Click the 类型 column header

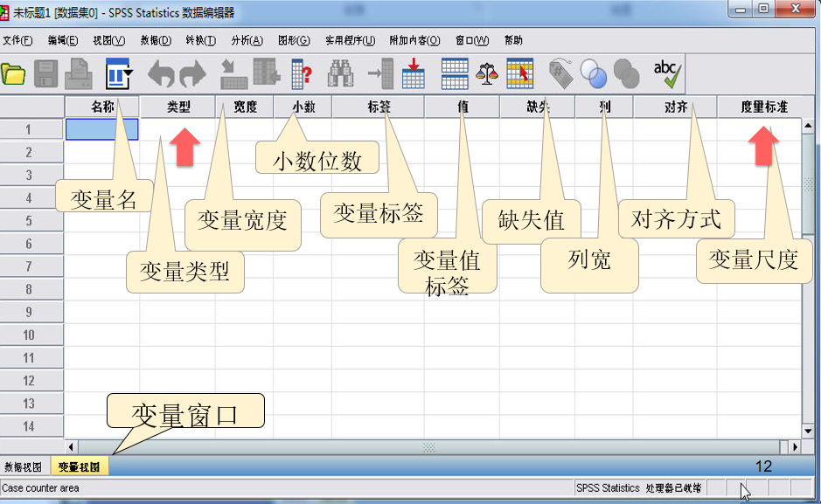pyautogui.click(x=178, y=107)
